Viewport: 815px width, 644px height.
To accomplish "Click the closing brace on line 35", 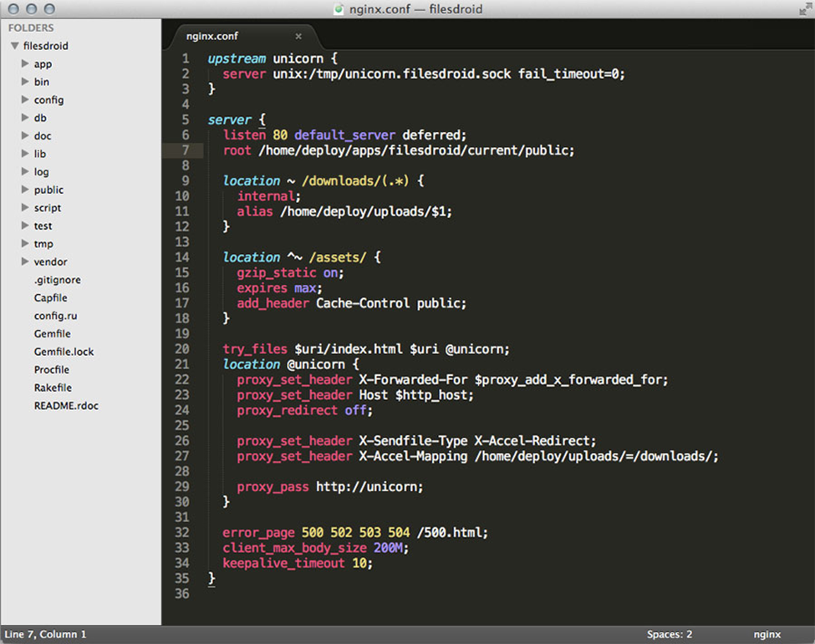I will point(211,579).
